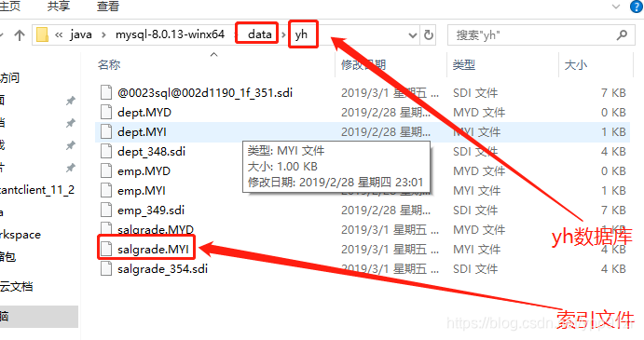Select file @0023sql@002d1190_1f_351.sdi
This screenshot has height=340, width=644.
205,93
